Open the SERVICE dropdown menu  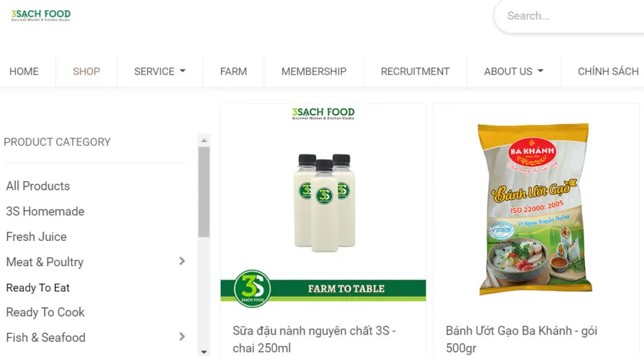[x=160, y=72]
